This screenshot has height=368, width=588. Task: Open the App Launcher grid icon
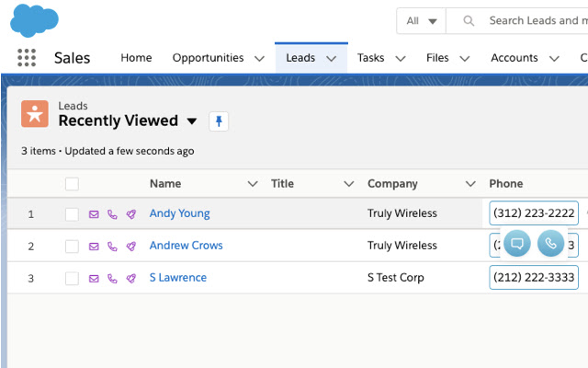coord(27,58)
